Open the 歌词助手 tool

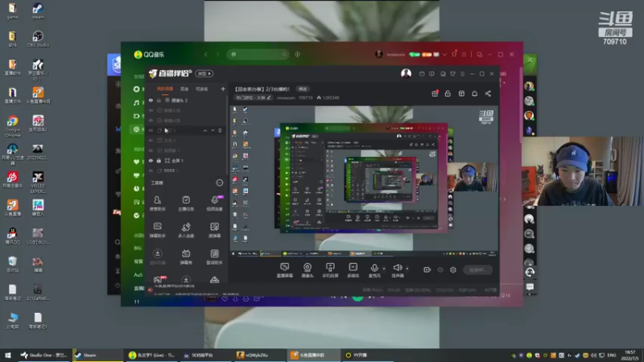click(214, 257)
